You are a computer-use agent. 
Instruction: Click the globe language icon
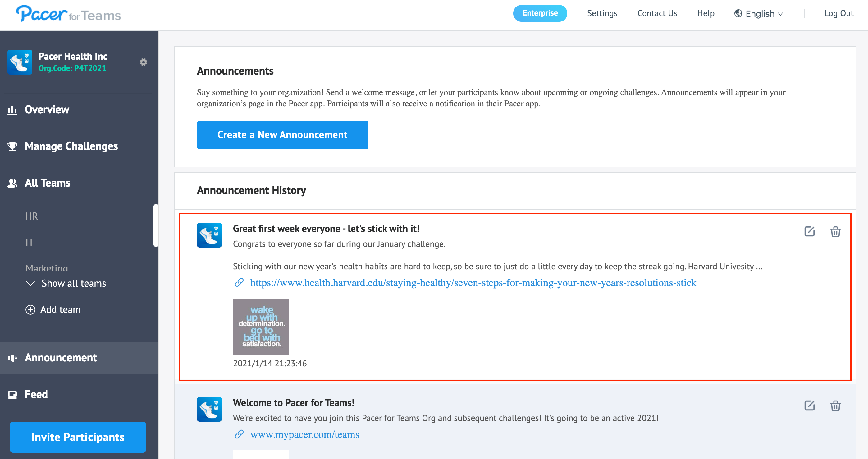tap(738, 13)
